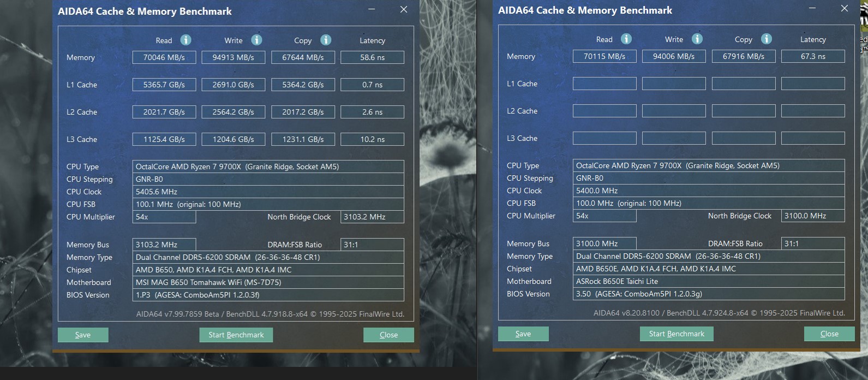Click Copy info icon in left window
This screenshot has height=380, width=868.
pos(326,40)
